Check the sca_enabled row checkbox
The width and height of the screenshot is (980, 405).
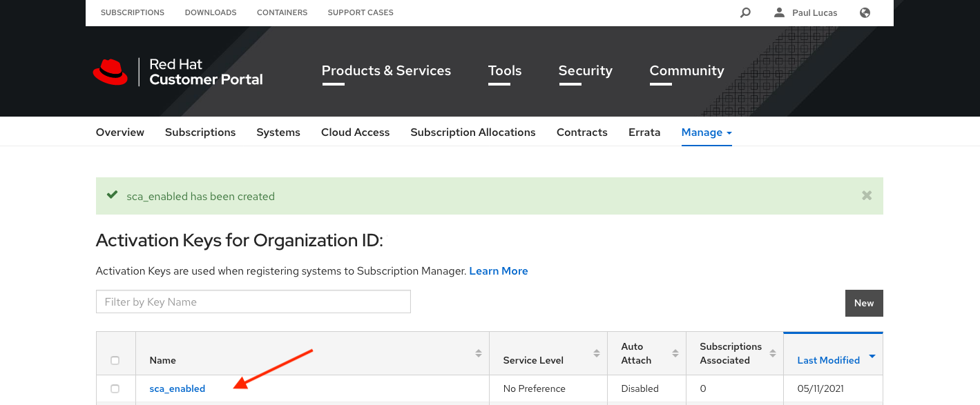click(115, 388)
